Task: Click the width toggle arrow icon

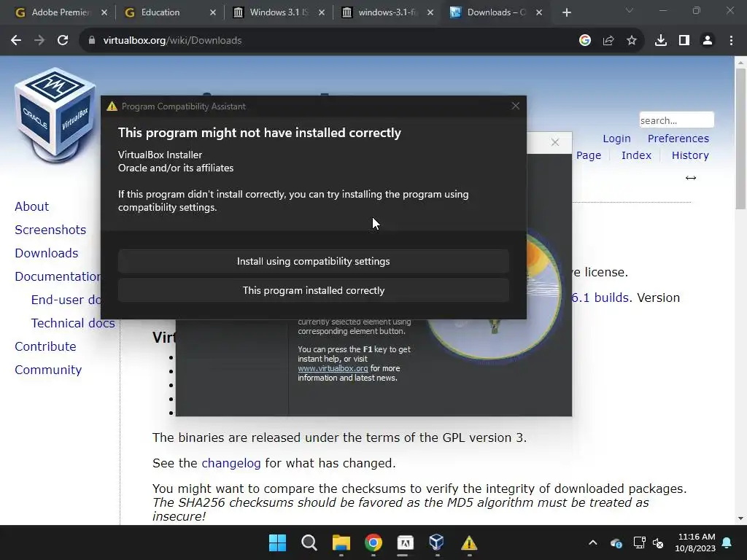Action: [691, 178]
